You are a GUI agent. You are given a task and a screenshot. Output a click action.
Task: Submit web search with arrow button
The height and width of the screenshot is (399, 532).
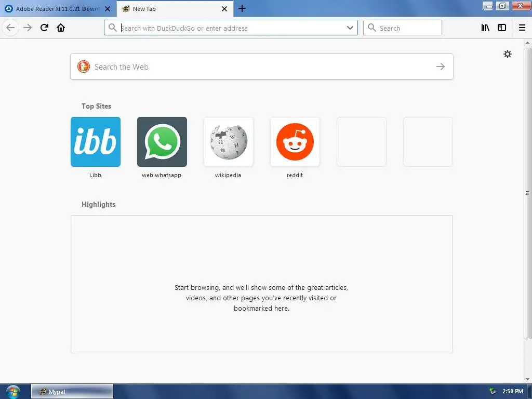point(441,67)
